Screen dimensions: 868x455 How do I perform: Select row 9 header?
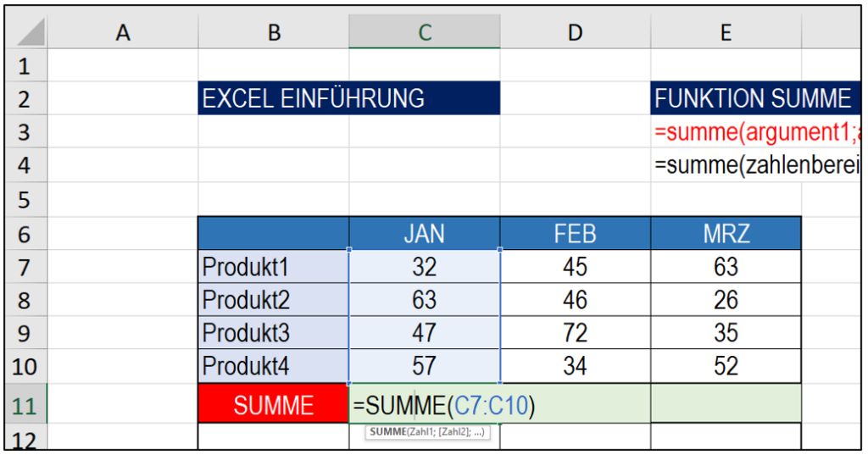[x=25, y=333]
